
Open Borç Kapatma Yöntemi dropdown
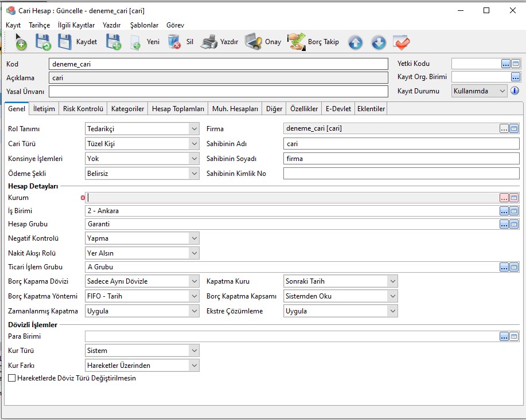point(194,296)
